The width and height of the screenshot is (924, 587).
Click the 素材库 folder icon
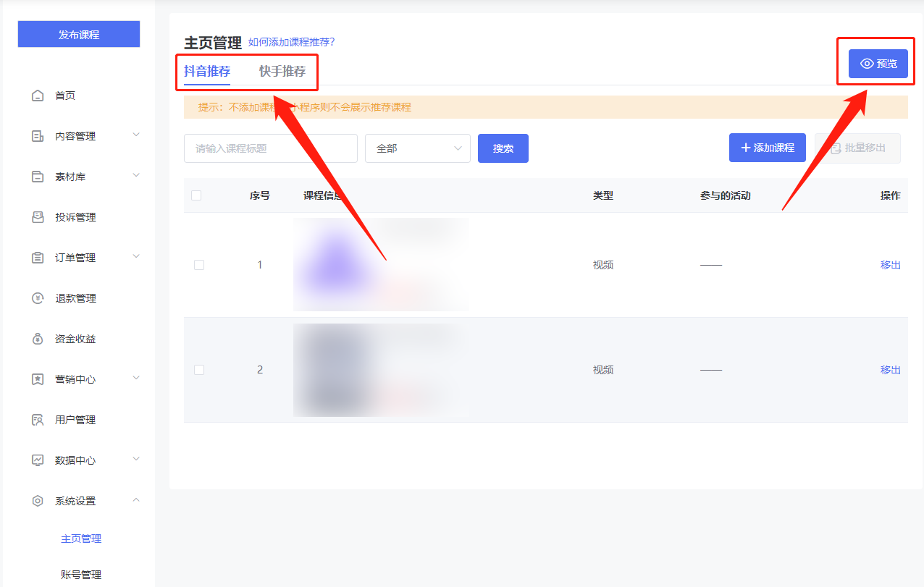(x=38, y=177)
